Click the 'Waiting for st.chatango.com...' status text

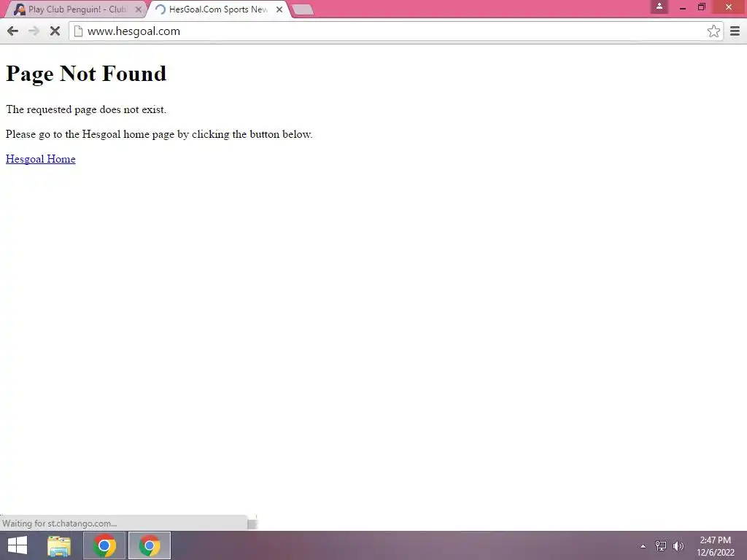coord(60,524)
